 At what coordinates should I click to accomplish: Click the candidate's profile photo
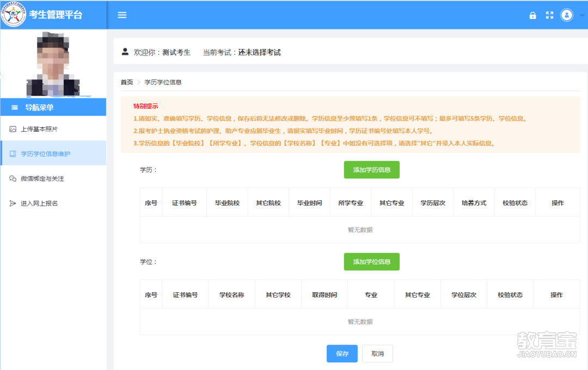click(x=53, y=63)
